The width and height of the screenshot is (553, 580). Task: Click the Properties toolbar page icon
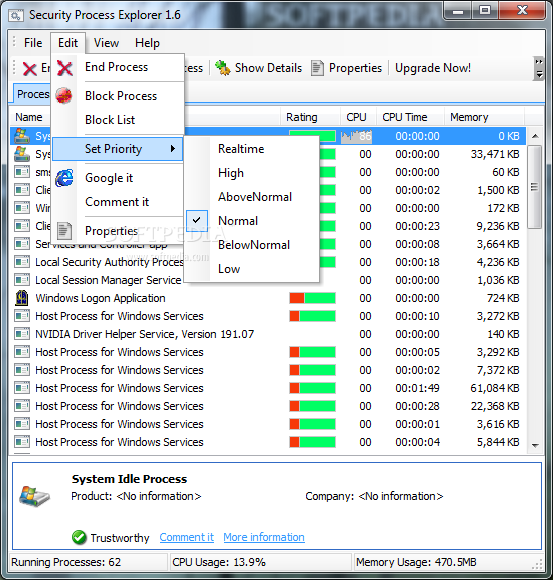(317, 68)
